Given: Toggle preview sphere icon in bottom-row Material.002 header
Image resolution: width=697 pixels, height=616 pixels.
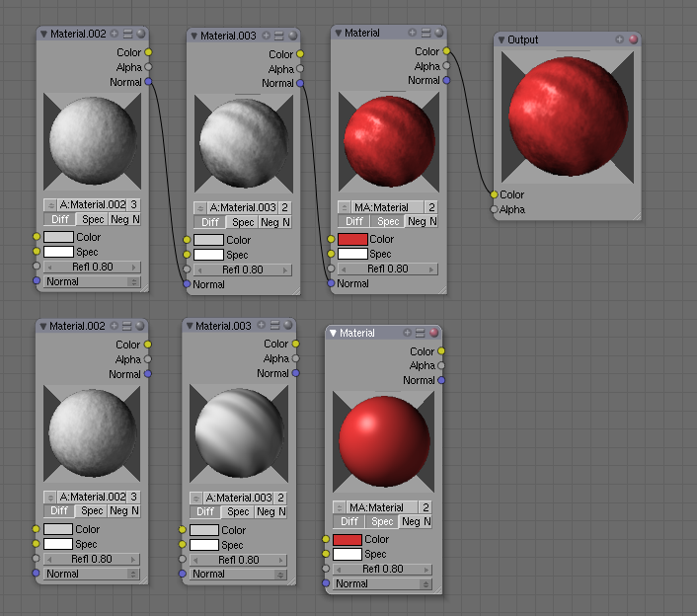Looking at the screenshot, I should 140,326.
